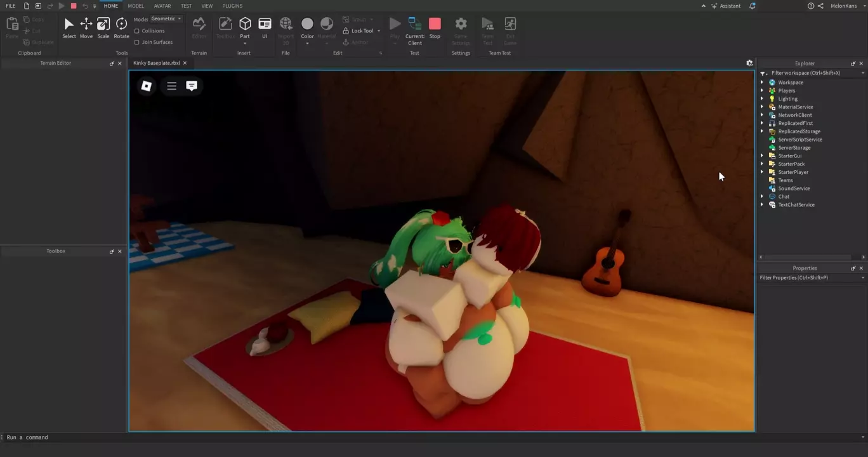This screenshot has height=457, width=868.
Task: Switch to the MODEL ribbon tab
Action: tap(136, 6)
